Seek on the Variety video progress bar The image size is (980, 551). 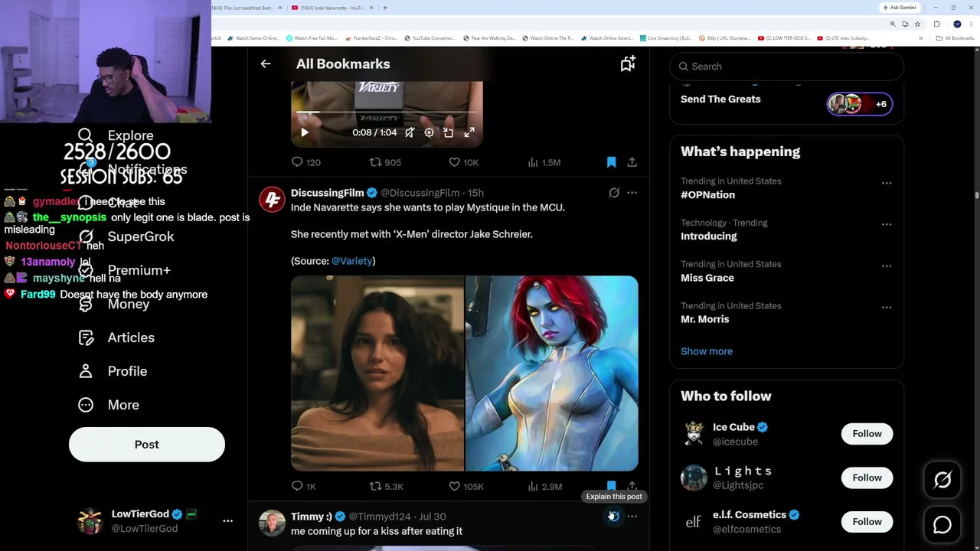point(387,112)
